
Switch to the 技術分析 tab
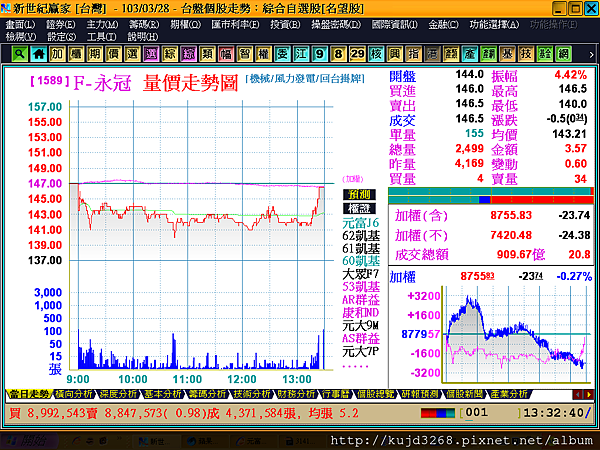pyautogui.click(x=253, y=394)
